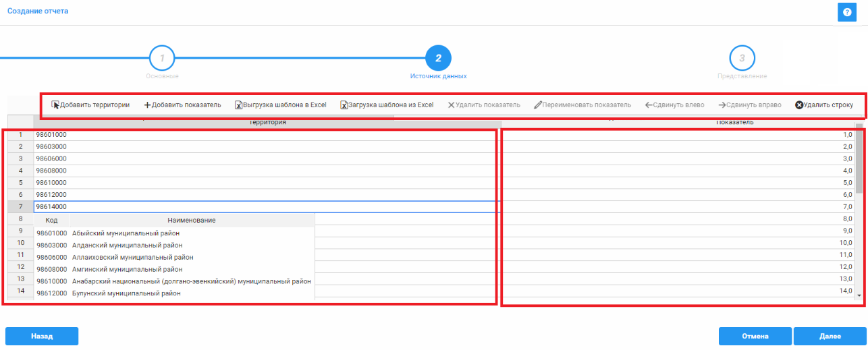Click the help question mark icon
Image resolution: width=868 pixels, height=350 pixels.
tap(846, 12)
